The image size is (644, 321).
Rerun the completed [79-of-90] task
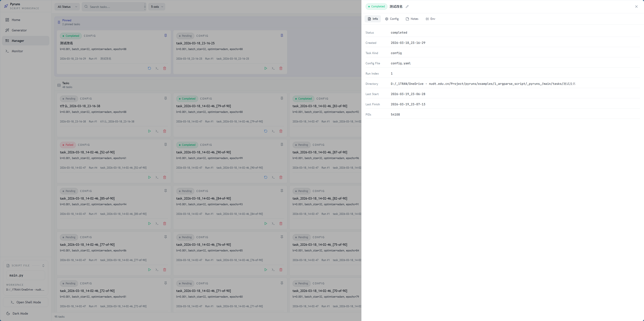coord(265,131)
